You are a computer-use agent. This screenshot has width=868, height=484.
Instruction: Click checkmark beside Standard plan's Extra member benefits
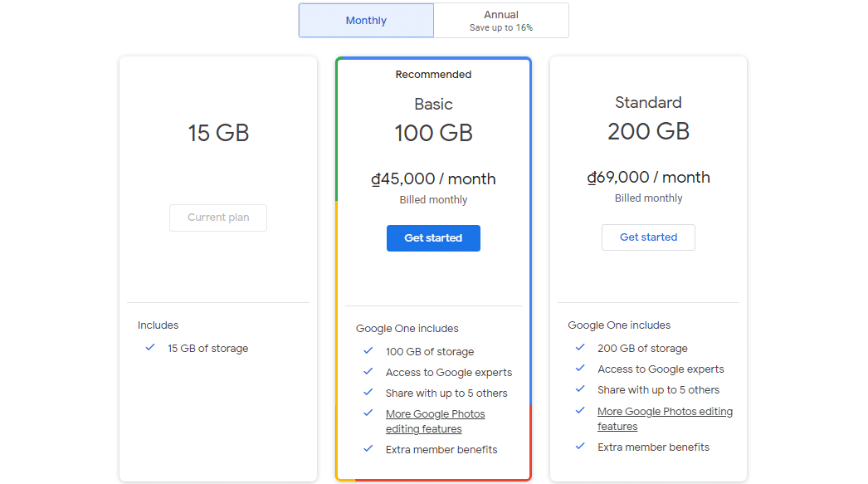pyautogui.click(x=580, y=447)
